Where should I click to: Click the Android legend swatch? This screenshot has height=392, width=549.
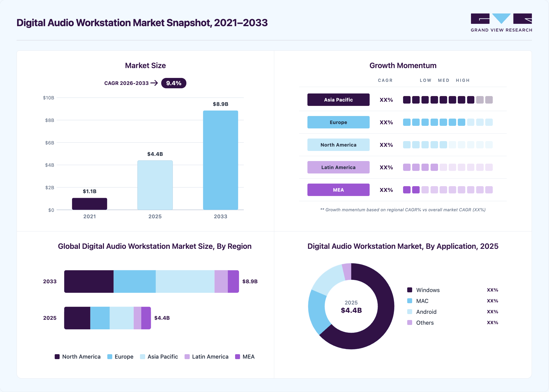click(x=410, y=311)
